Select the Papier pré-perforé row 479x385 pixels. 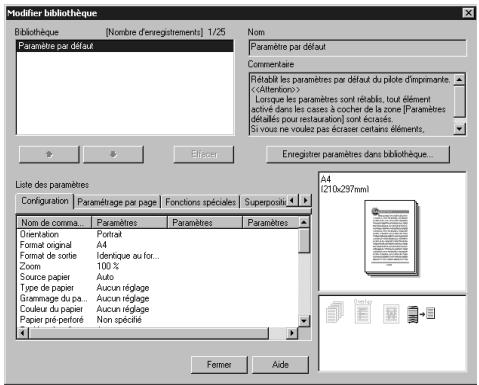tap(157, 320)
